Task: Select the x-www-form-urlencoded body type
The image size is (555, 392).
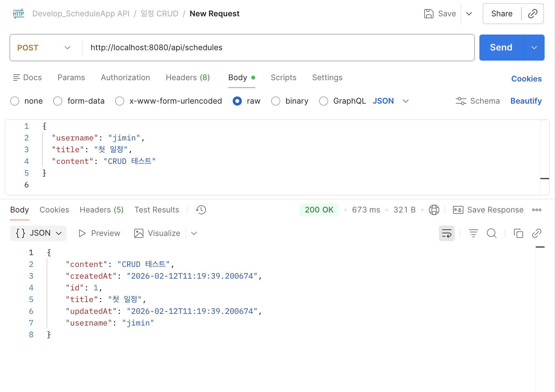Action: tap(120, 101)
